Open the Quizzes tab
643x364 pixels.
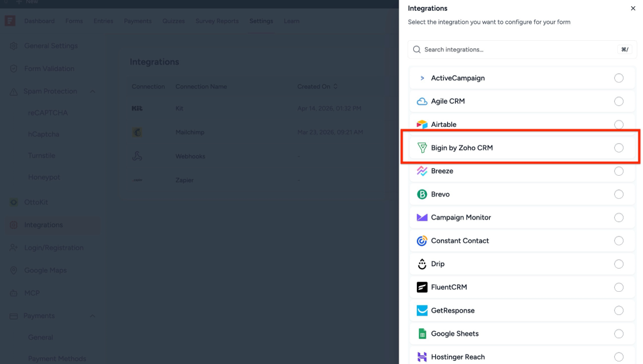coord(173,21)
